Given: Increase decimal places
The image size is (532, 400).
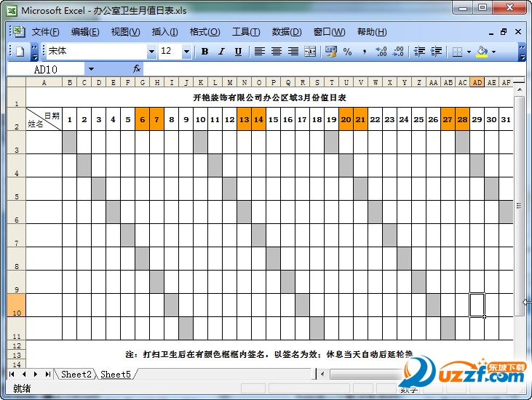Looking at the screenshot, I should 381,52.
